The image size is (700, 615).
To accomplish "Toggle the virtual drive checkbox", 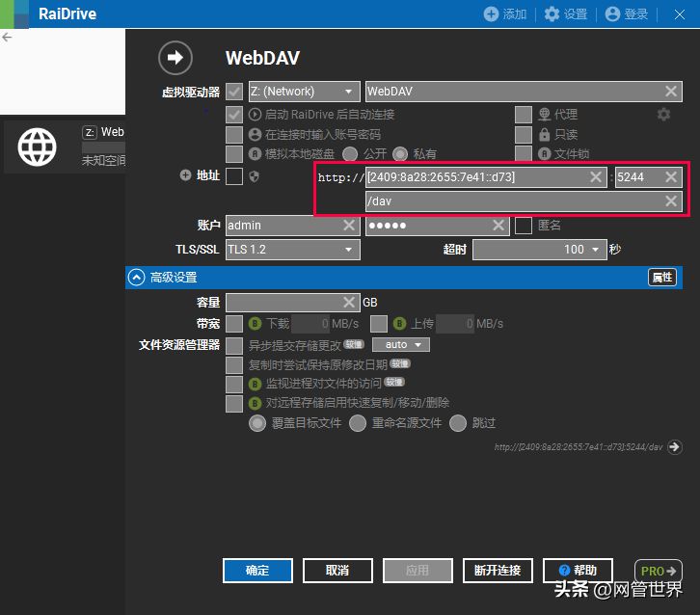I will tap(234, 92).
